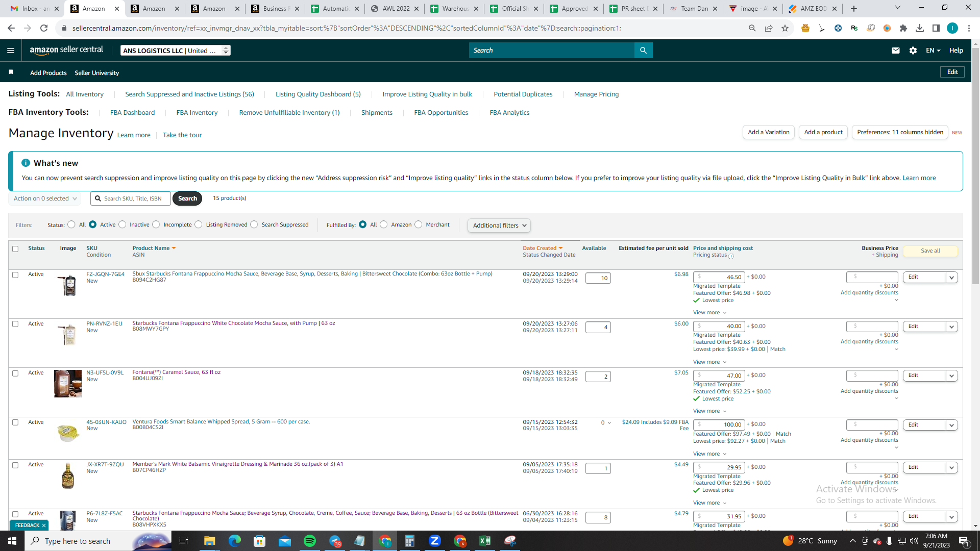This screenshot has width=980, height=551.
Task: Open Edit dropdown arrow for 45-03UN-KAUO row
Action: click(x=951, y=425)
